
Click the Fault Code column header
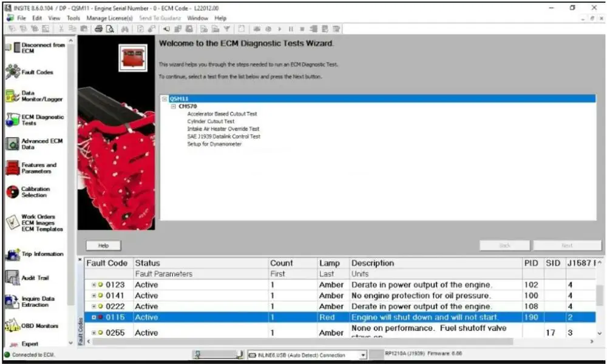coord(109,263)
